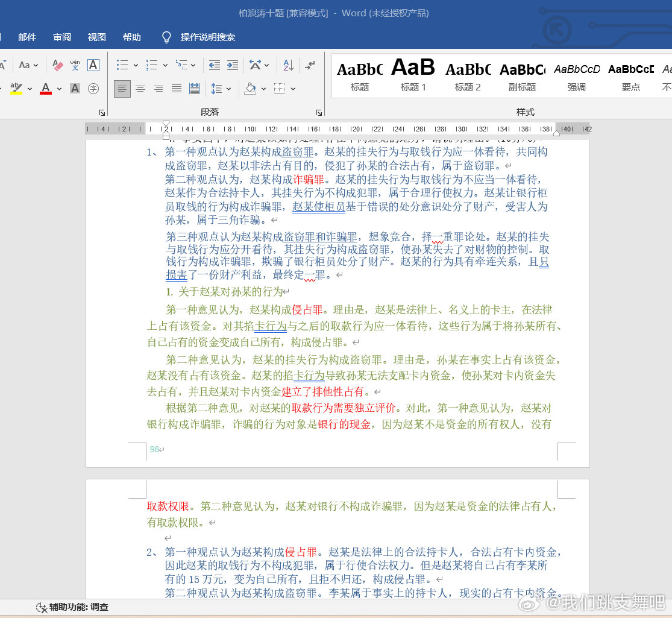Apply the 要点 style

(x=631, y=76)
